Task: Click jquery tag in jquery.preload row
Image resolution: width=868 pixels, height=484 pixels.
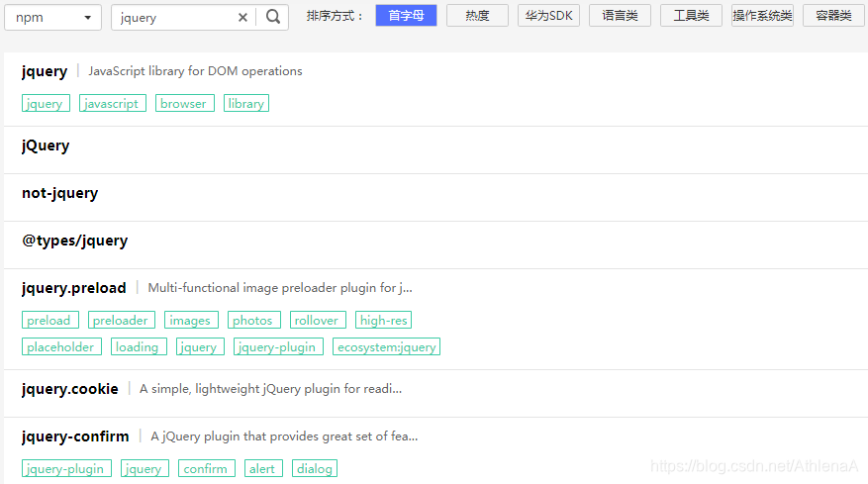Action: 200,347
